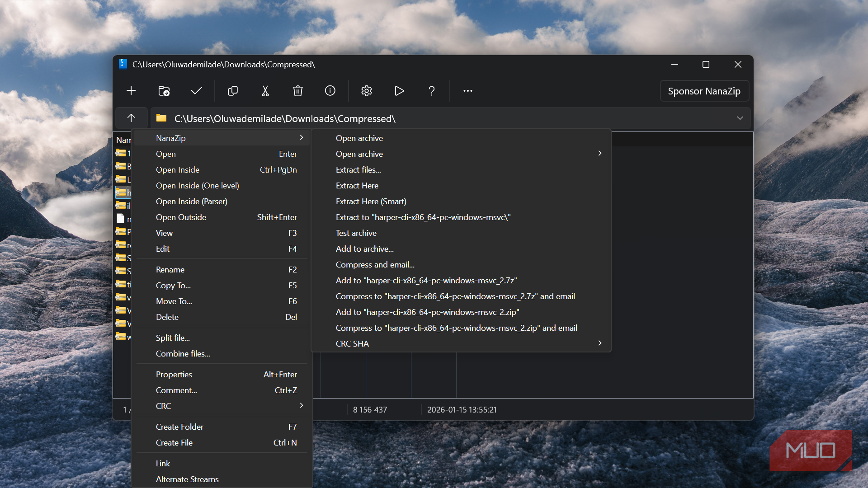
Task: Select Extract to "harper-cli-x86_64-pc-windows-msvc\"
Action: 461,217
